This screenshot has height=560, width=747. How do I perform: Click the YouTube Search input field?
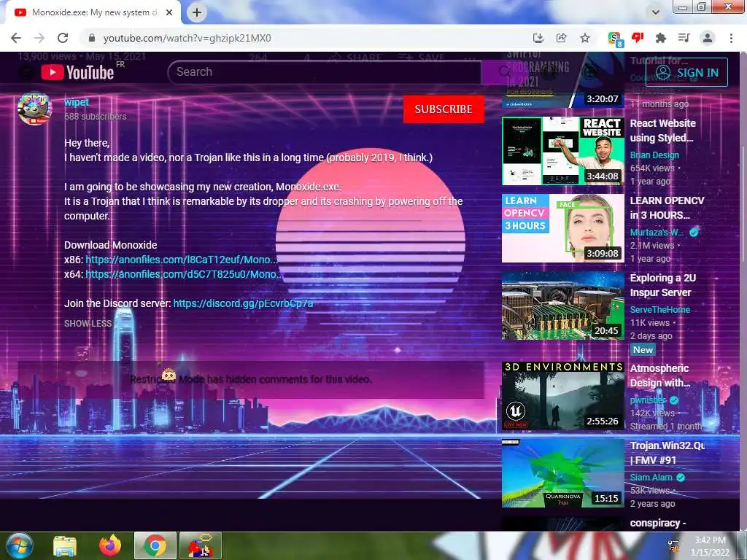[x=324, y=72]
